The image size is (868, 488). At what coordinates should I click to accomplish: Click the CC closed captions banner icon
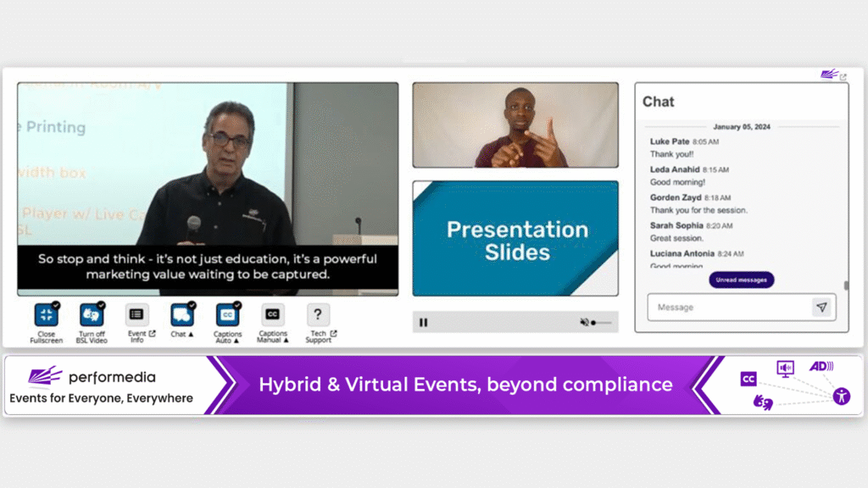pyautogui.click(x=748, y=379)
